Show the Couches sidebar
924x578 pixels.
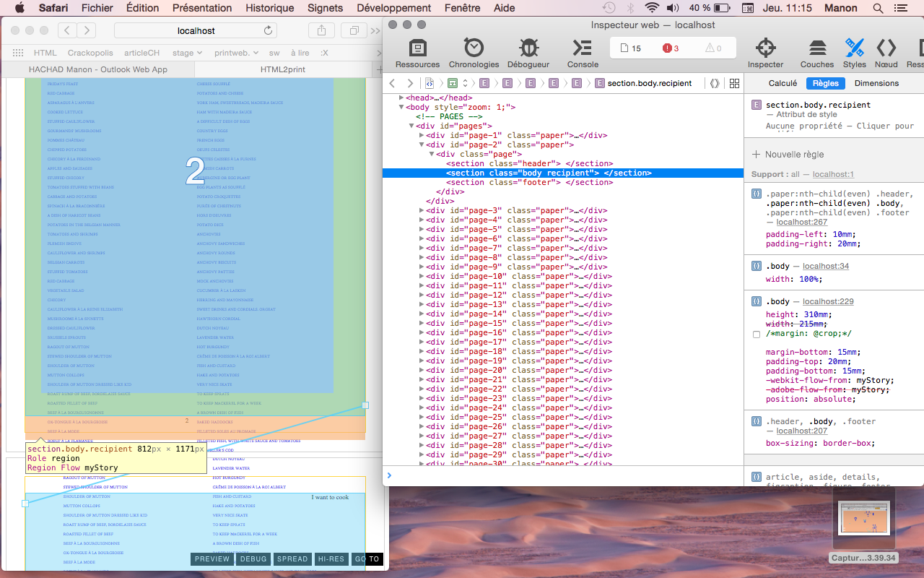click(817, 53)
